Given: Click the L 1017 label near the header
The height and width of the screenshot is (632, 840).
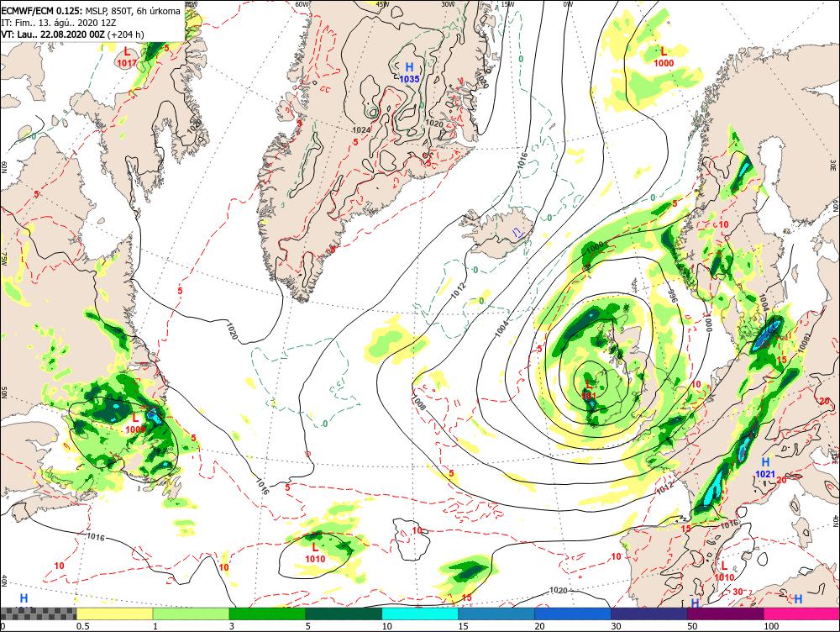Looking at the screenshot, I should click(x=127, y=57).
